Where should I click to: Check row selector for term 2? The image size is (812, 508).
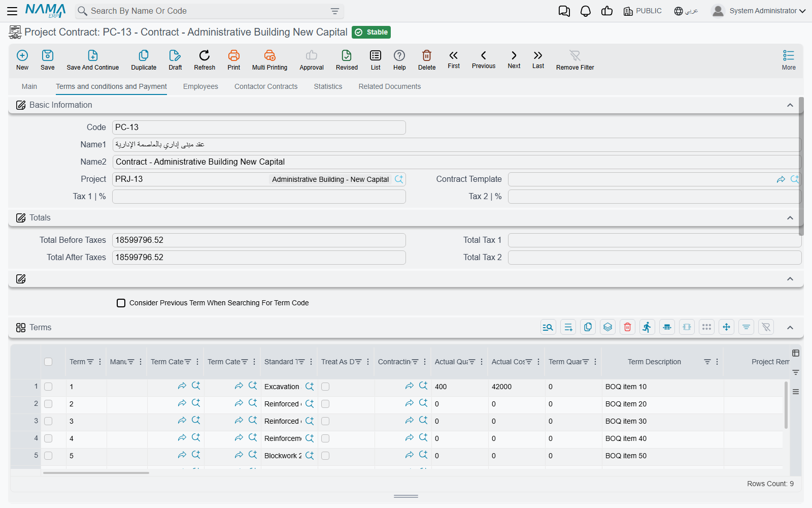pyautogui.click(x=48, y=404)
